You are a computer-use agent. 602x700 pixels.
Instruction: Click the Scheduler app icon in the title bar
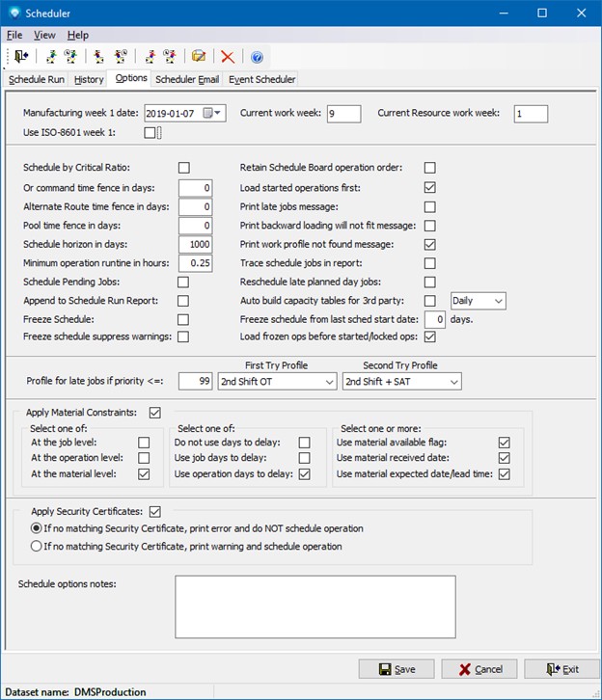[x=14, y=13]
